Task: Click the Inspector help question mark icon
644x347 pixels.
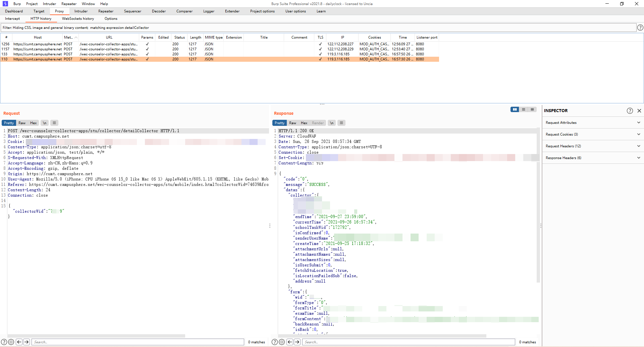Action: pos(630,111)
